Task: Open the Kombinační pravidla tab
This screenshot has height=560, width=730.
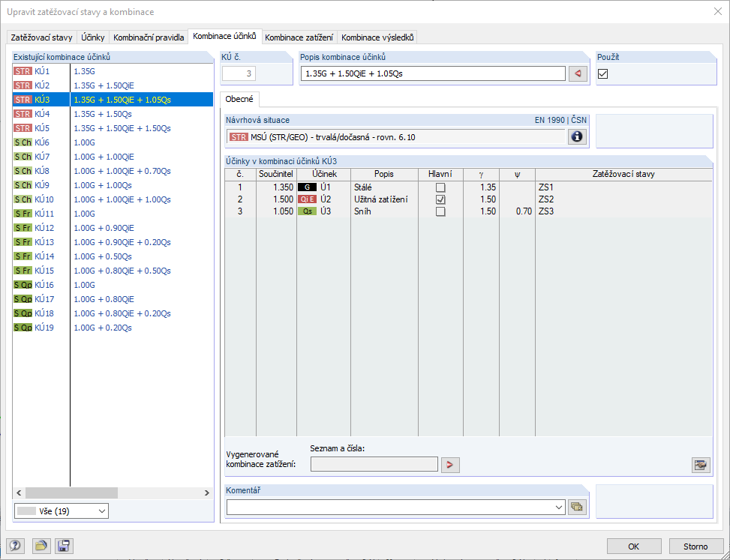Action: [149, 37]
